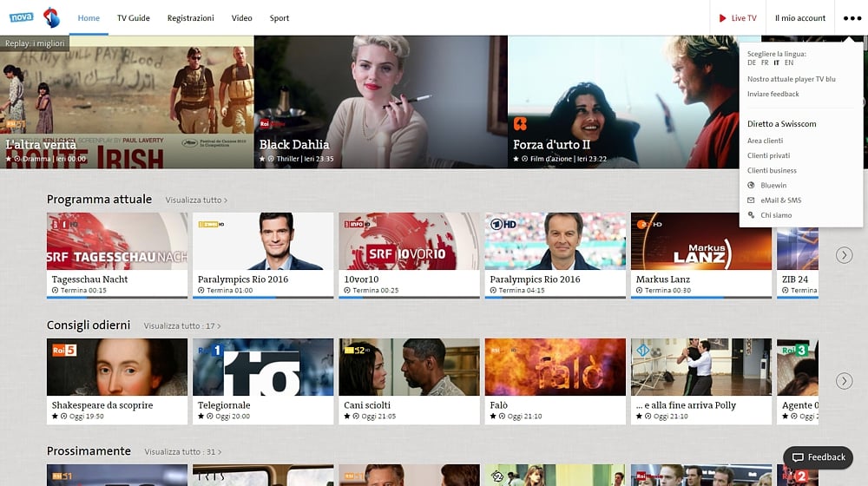This screenshot has height=486, width=868.
Task: Open Clienti business link
Action: click(x=772, y=170)
